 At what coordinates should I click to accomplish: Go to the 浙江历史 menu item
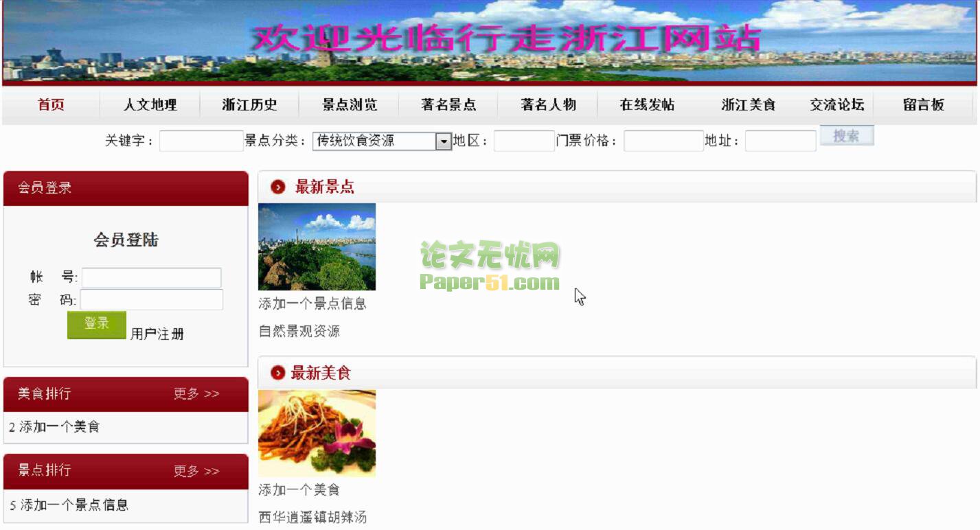coord(249,105)
